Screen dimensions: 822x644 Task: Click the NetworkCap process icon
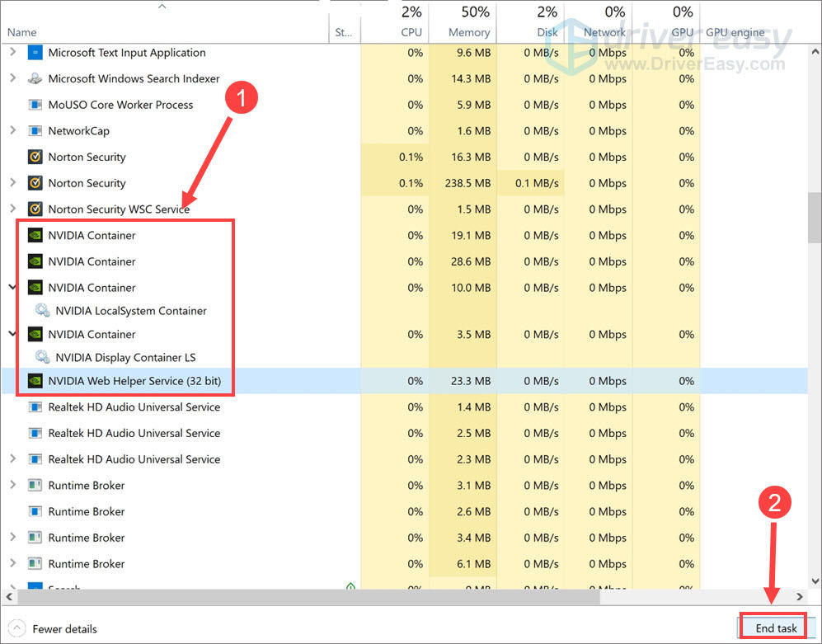point(35,131)
